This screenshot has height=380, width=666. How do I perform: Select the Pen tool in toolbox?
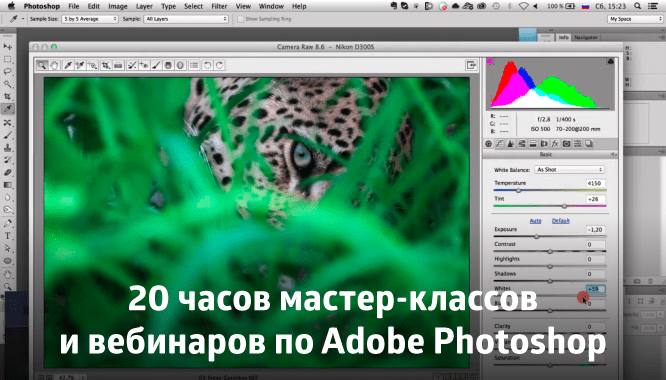[8, 223]
